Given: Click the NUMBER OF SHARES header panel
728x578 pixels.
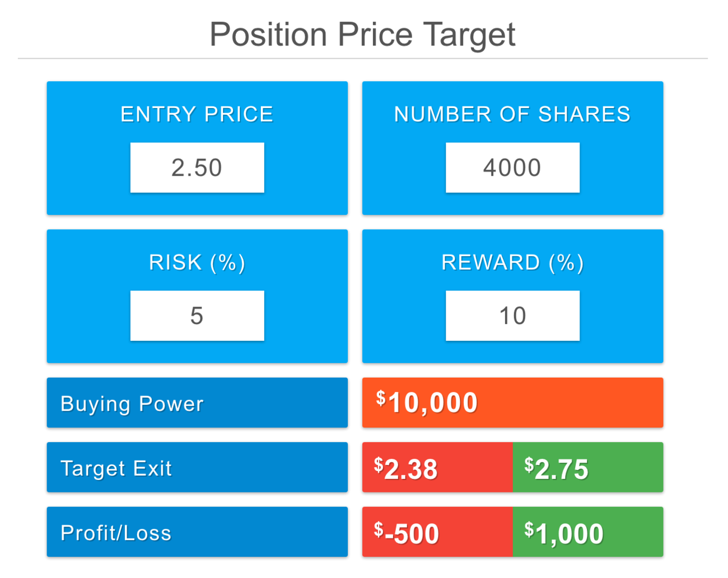Looking at the screenshot, I should 512,114.
